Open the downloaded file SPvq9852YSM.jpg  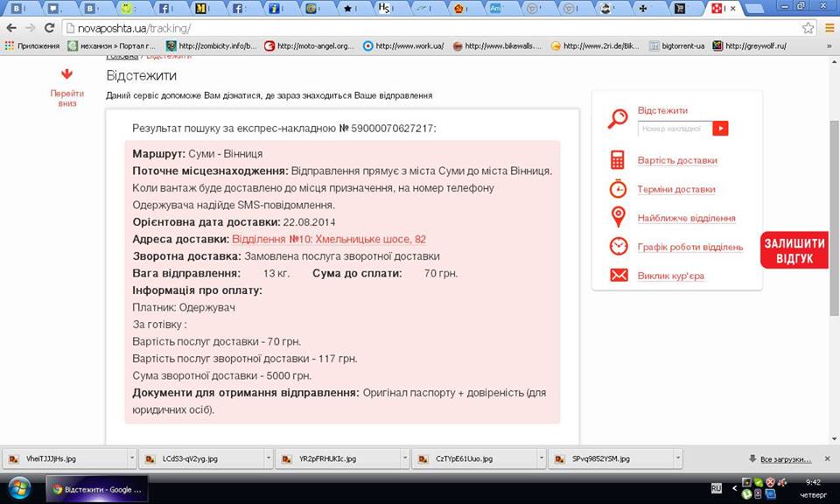tap(612, 459)
